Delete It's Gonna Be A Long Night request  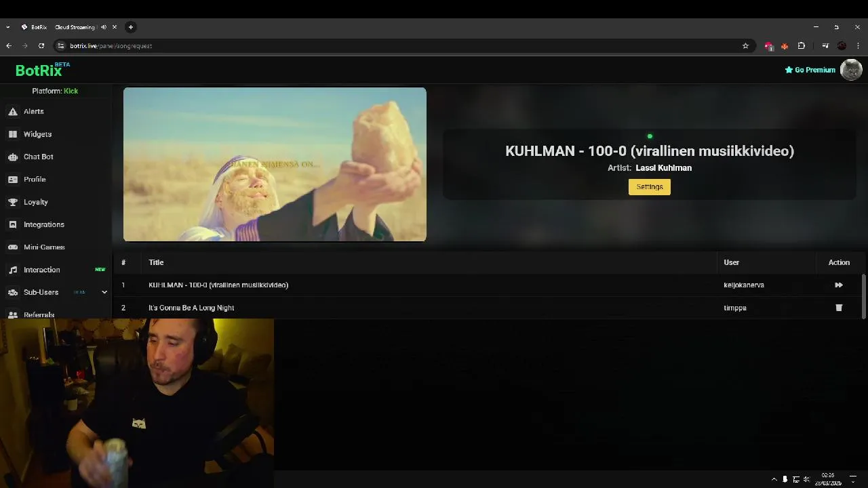pyautogui.click(x=839, y=308)
